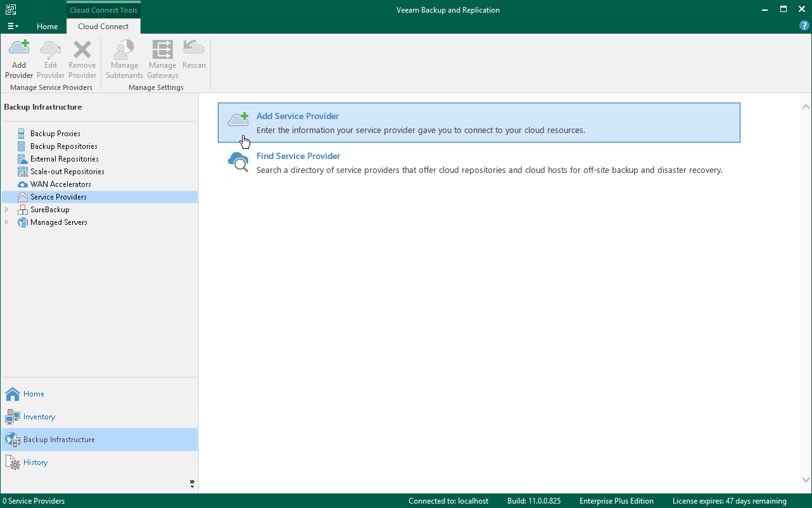Click the Inventory view icon
The image size is (812, 508).
pyautogui.click(x=13, y=417)
